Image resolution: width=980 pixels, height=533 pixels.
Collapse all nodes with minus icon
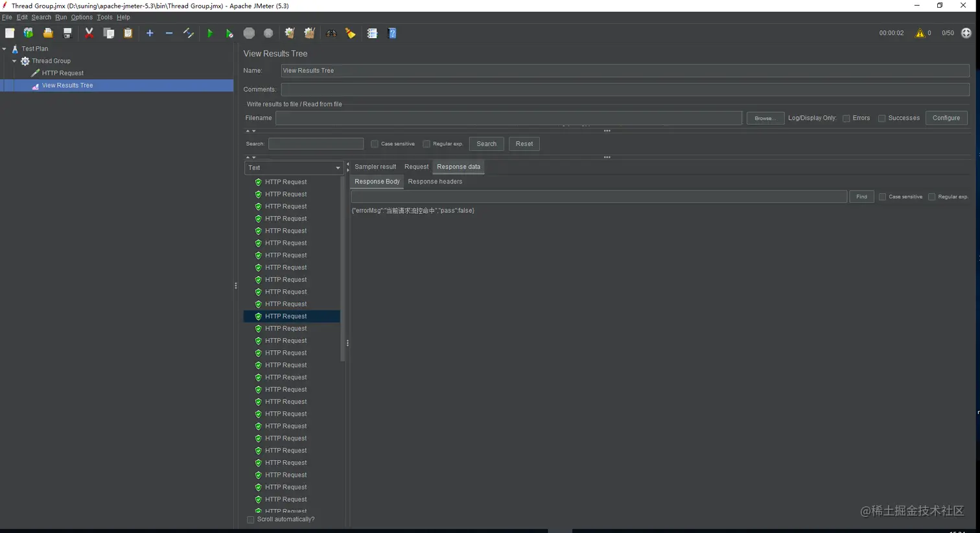[169, 33]
